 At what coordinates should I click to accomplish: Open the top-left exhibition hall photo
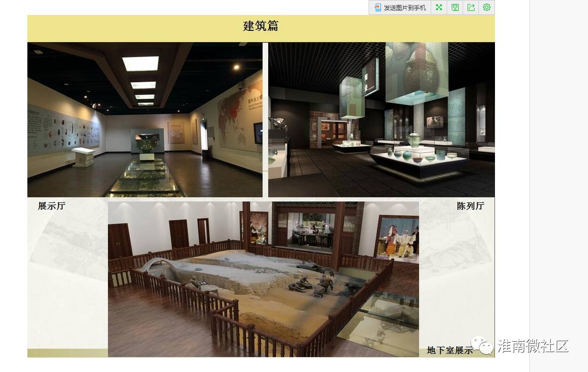point(145,119)
